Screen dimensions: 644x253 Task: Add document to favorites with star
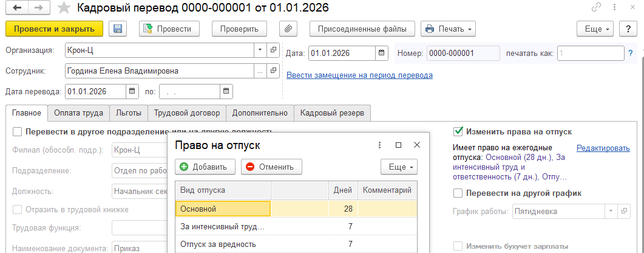(x=63, y=9)
